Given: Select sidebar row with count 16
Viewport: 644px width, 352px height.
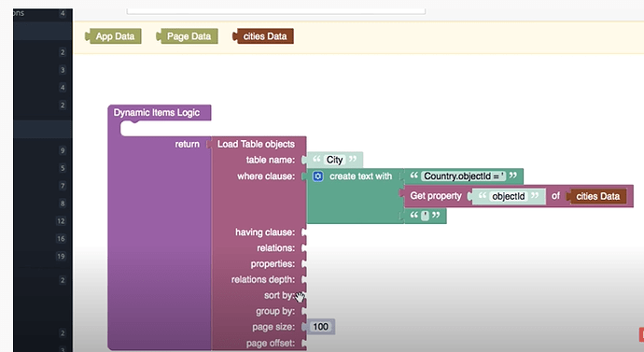Looking at the screenshot, I should click(x=43, y=239).
